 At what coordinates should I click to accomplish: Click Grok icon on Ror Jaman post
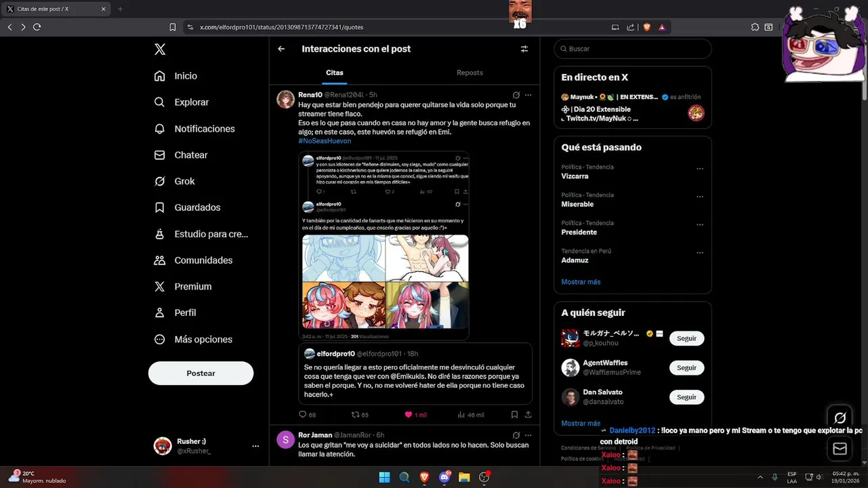516,435
